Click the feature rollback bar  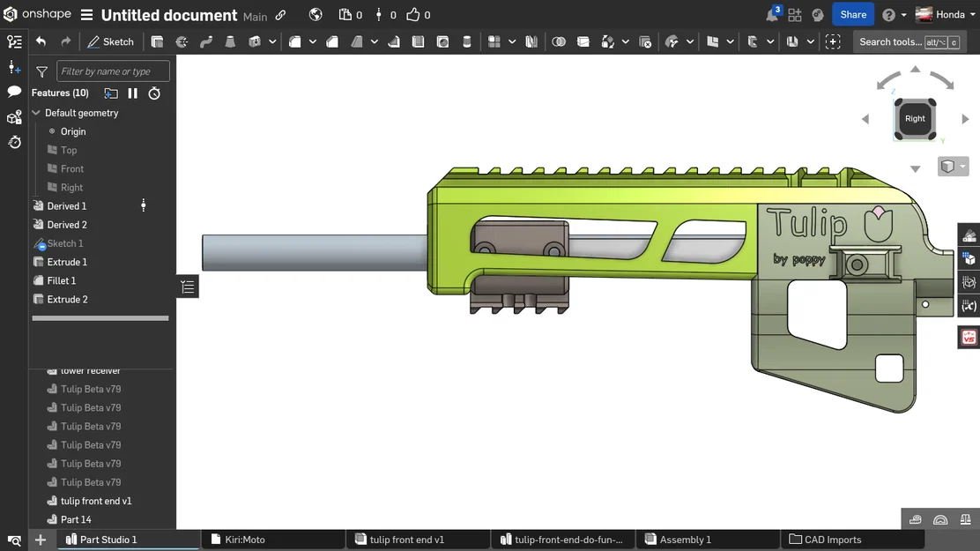(x=100, y=318)
